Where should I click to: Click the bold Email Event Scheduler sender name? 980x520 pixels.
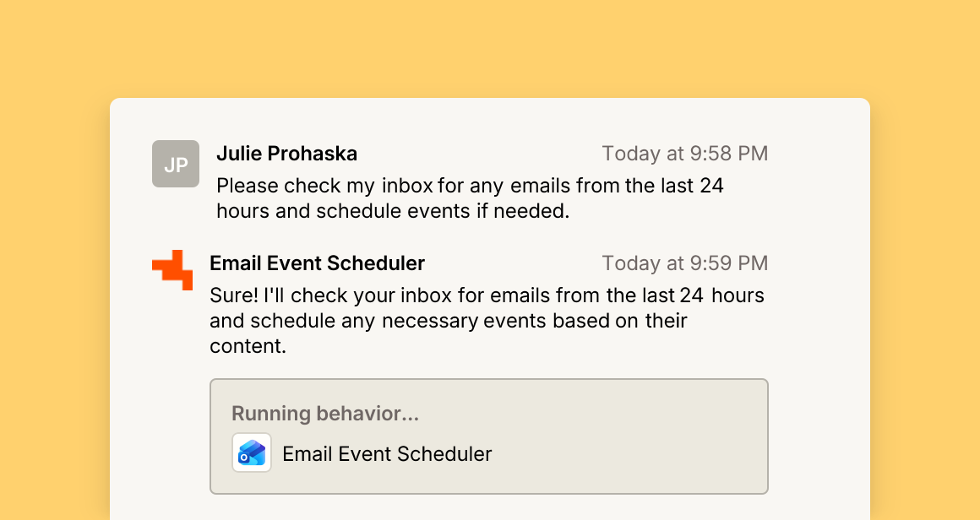317,263
